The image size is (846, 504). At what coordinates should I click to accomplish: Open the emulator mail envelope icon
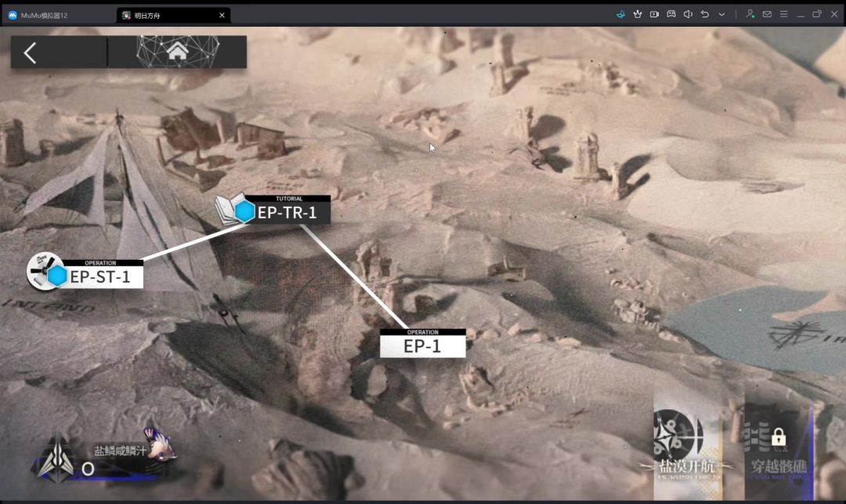[x=767, y=15]
